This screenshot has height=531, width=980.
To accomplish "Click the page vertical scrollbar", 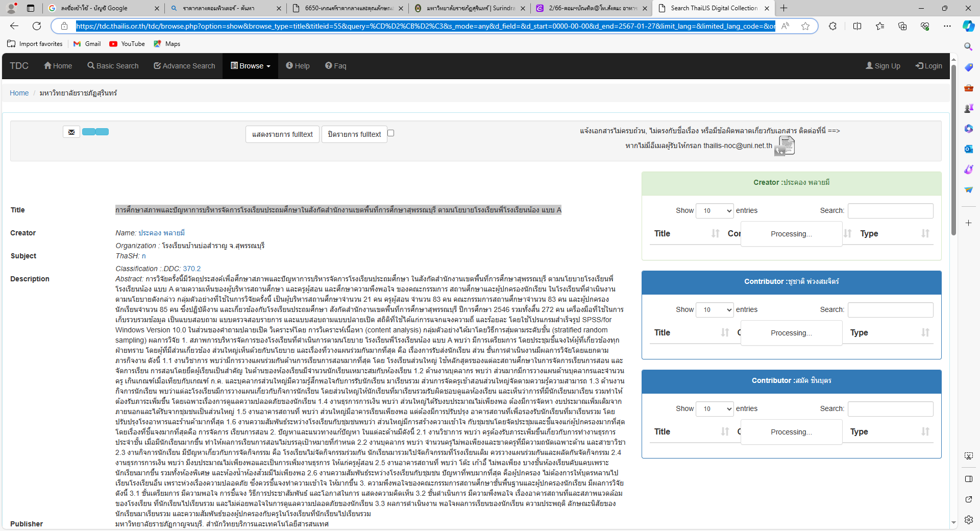I will (953, 153).
